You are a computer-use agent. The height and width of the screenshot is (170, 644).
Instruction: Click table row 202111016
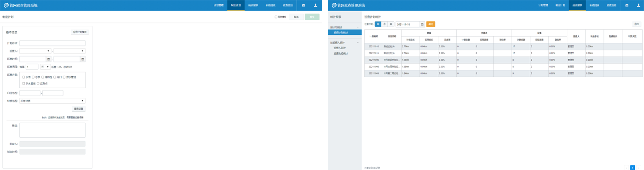tap(503, 47)
